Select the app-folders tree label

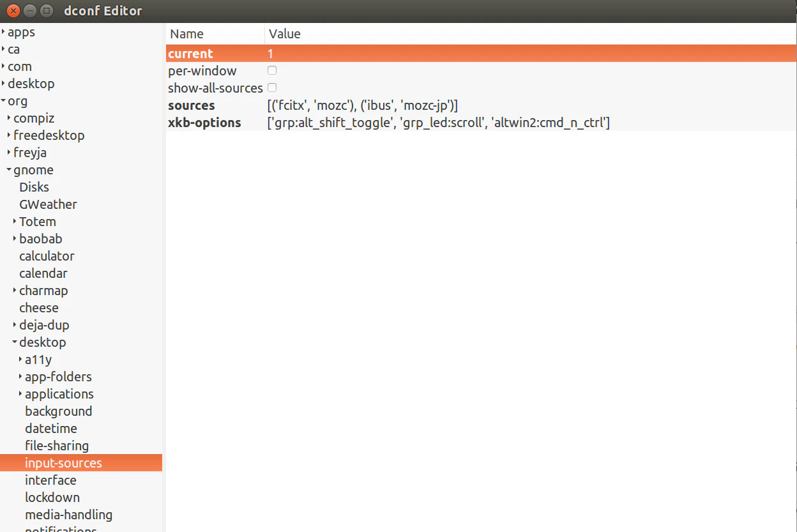coord(58,377)
